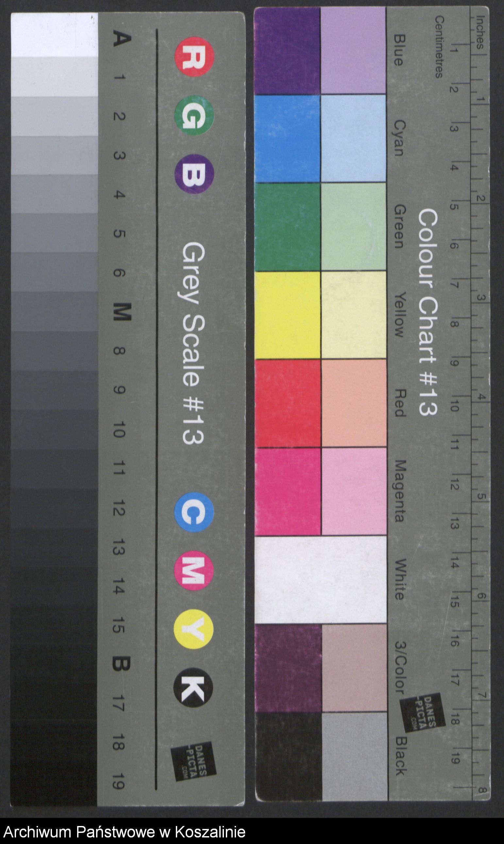The image size is (504, 844).
Task: Click the magenta M circle icon
Action: (194, 571)
